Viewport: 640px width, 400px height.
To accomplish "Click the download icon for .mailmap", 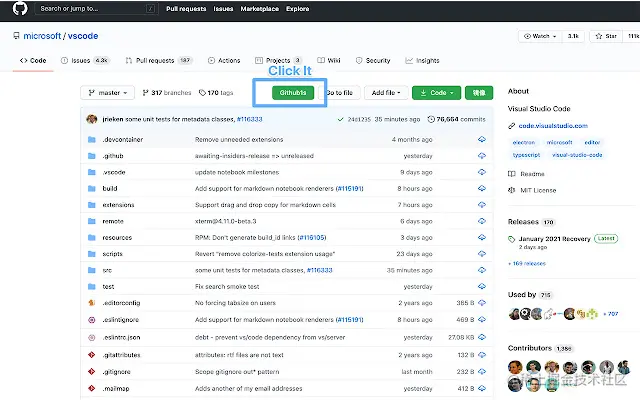I will pyautogui.click(x=482, y=389).
